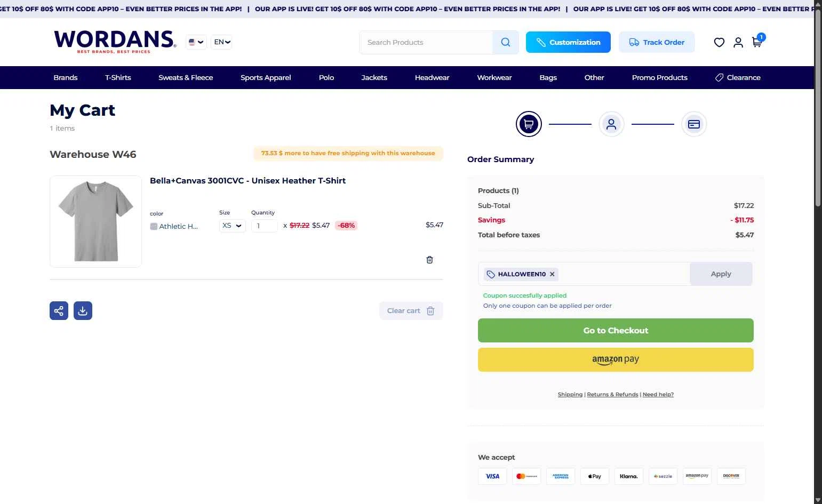
Task: Click the 'Coupon succesfully applied' message
Action: tap(525, 295)
